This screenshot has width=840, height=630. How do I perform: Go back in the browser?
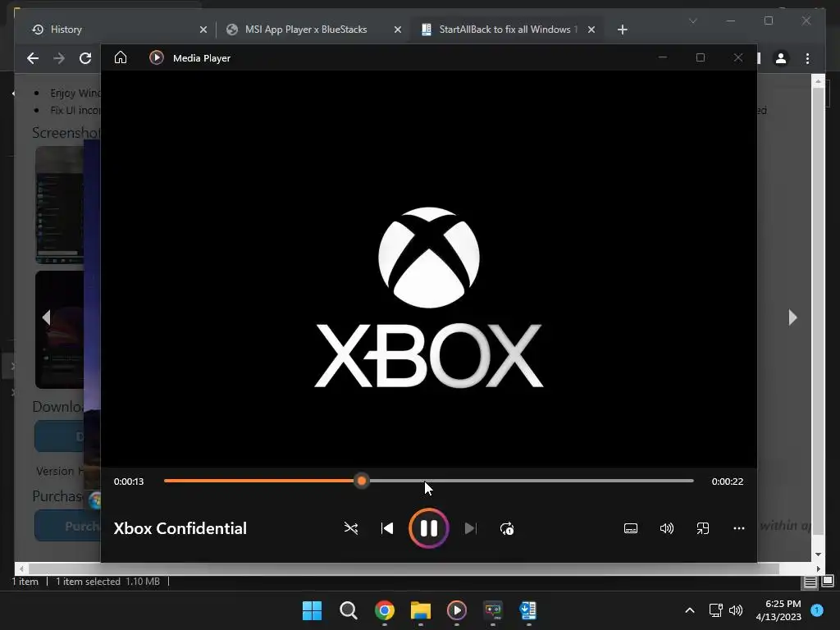click(x=33, y=58)
